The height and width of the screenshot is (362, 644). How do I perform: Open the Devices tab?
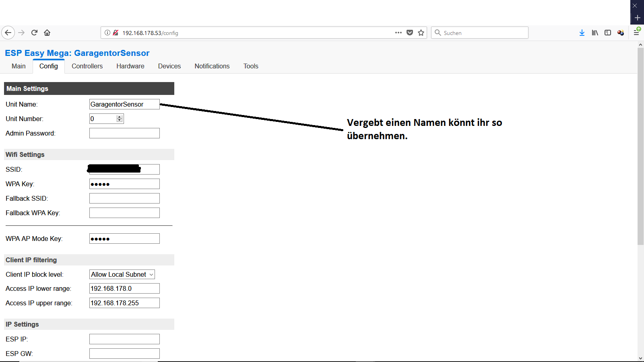[169, 66]
